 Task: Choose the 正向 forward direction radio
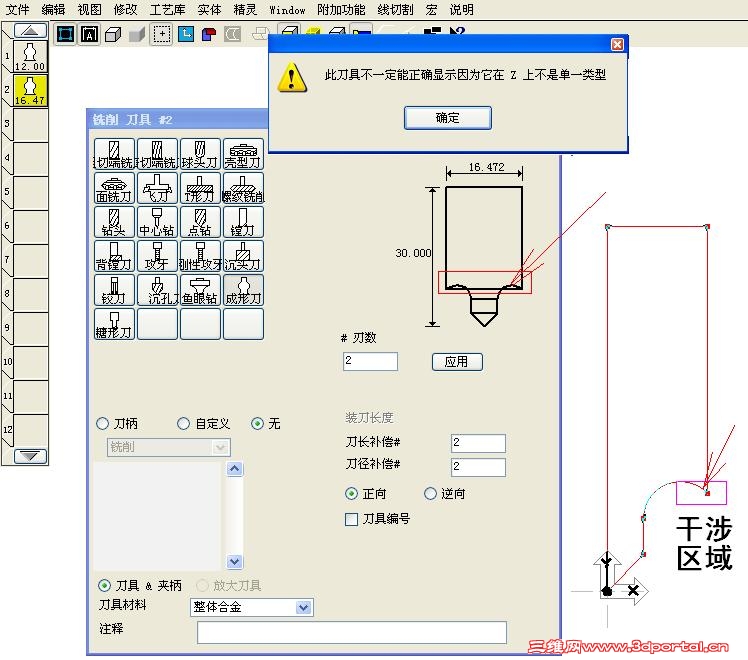[352, 494]
